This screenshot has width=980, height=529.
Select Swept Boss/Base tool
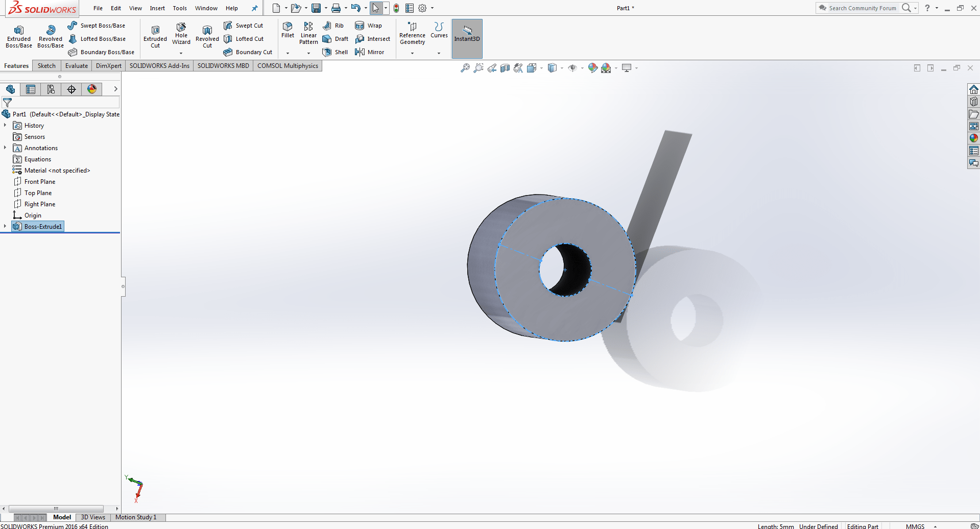[x=96, y=26]
